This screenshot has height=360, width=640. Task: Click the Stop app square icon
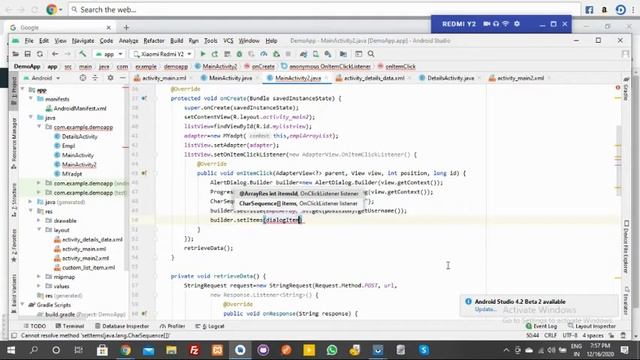tap(288, 54)
